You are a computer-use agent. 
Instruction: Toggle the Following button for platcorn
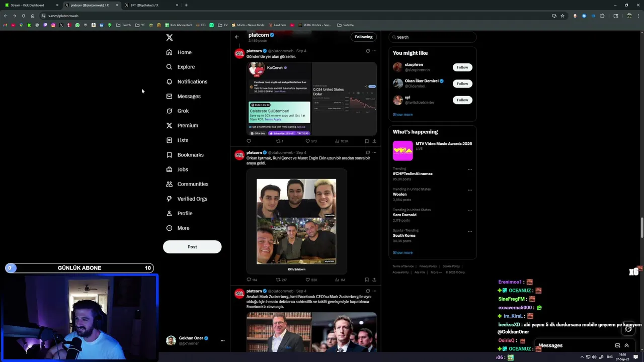364,37
